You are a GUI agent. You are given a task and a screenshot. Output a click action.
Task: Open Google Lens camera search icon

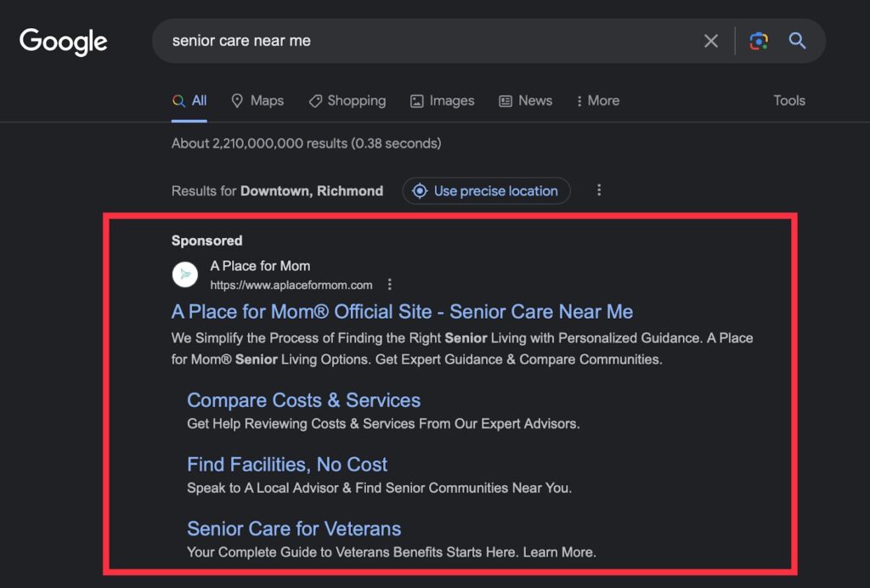click(x=759, y=41)
